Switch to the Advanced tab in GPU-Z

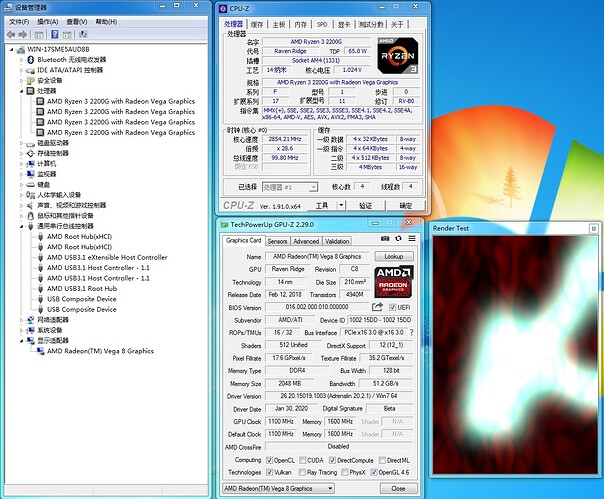point(306,241)
